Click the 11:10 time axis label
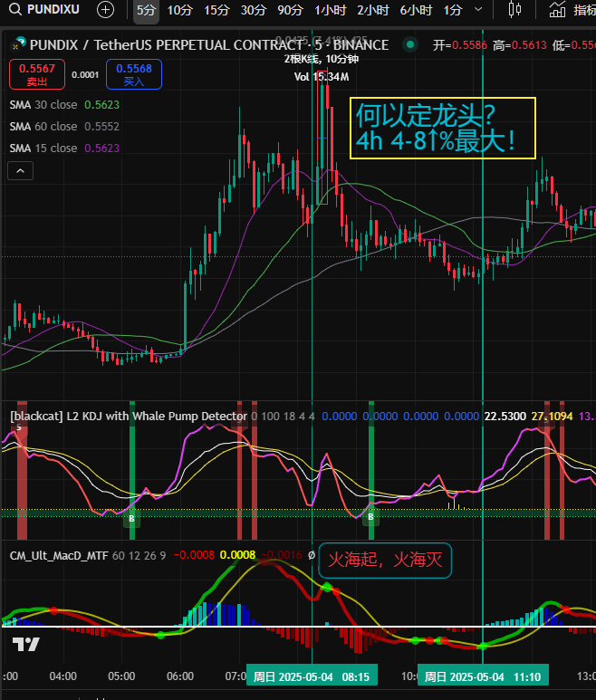 point(483,676)
